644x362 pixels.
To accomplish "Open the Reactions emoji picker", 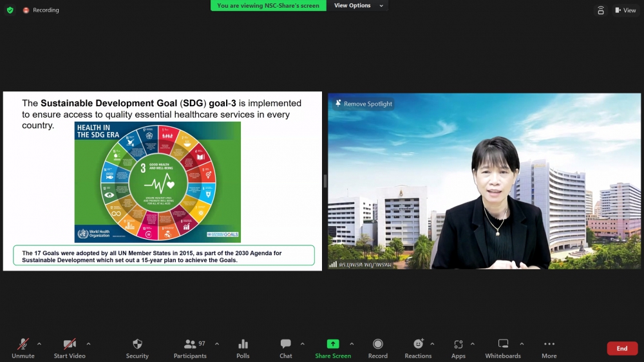I will 418,348.
